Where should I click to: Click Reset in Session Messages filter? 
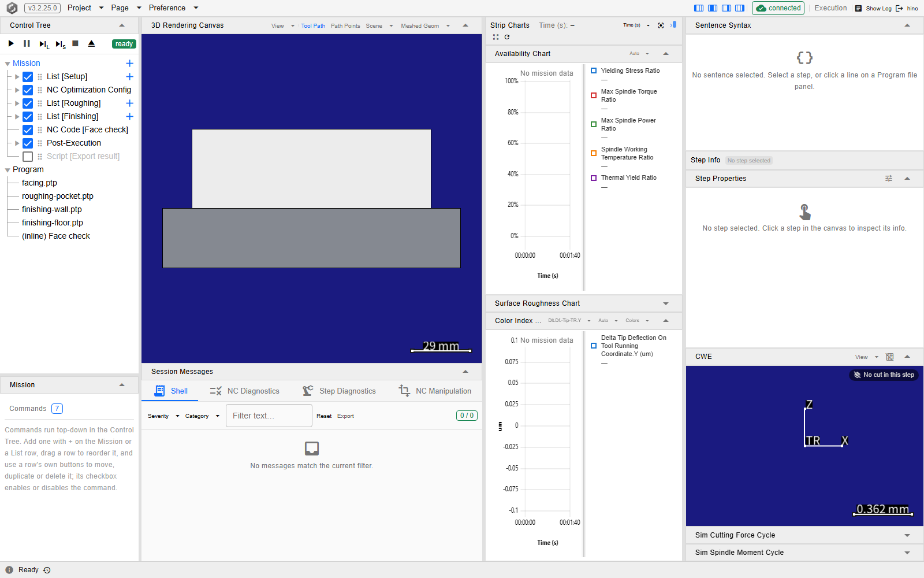tap(324, 416)
